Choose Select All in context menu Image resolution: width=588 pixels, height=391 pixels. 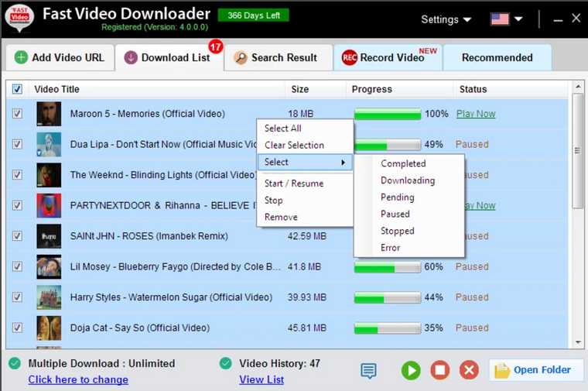(305, 129)
